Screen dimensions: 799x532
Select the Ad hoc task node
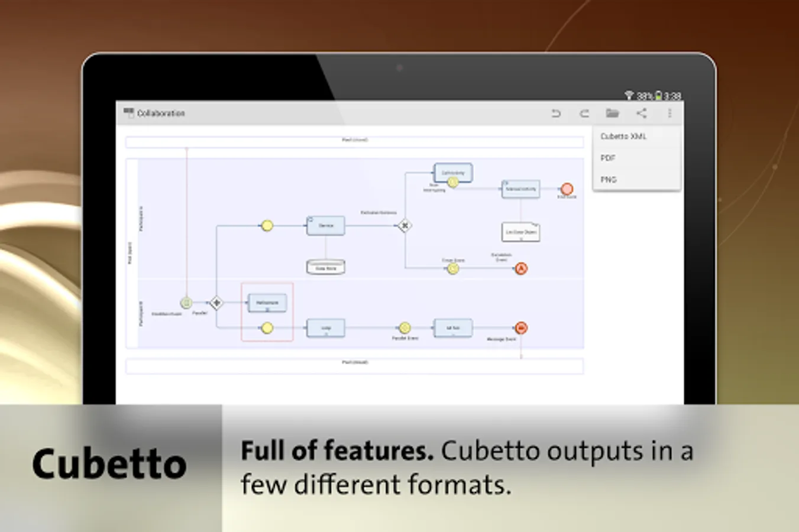pyautogui.click(x=453, y=327)
